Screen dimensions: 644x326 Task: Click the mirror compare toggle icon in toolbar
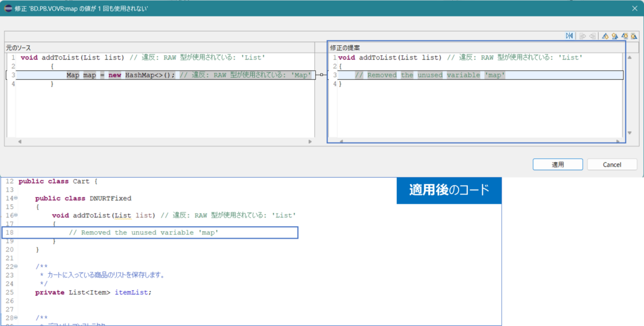(569, 36)
